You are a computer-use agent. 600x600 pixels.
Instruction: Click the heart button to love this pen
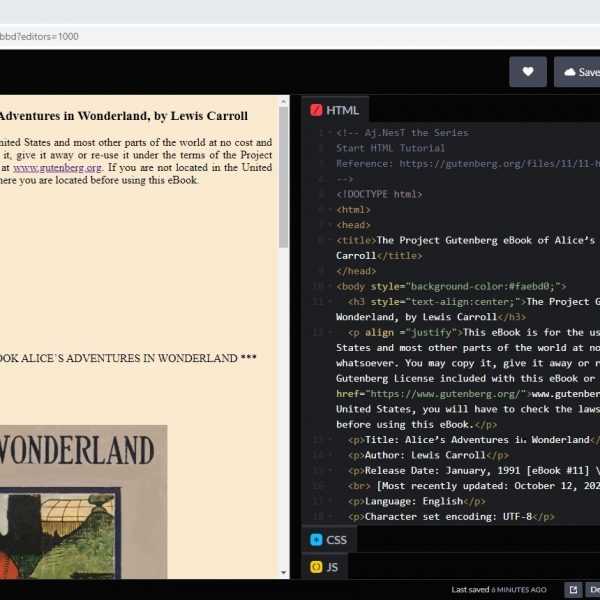(x=528, y=72)
